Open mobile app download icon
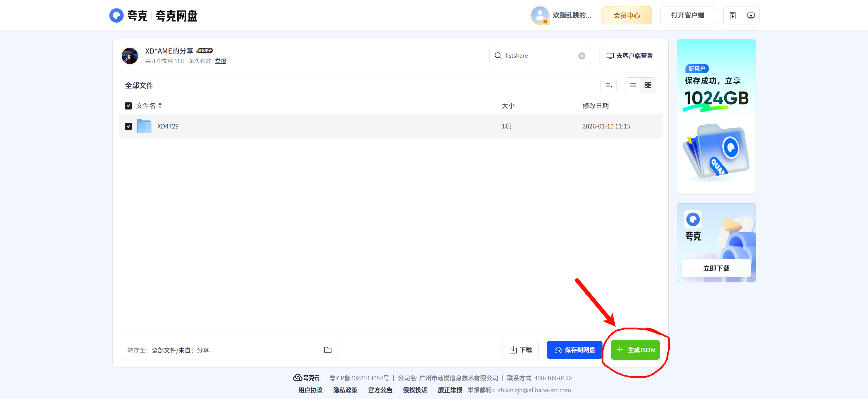The height and width of the screenshot is (399, 868). [x=733, y=16]
